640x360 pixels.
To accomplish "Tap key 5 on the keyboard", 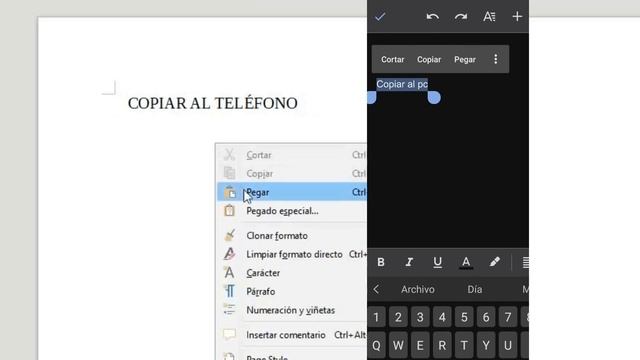I will (464, 317).
